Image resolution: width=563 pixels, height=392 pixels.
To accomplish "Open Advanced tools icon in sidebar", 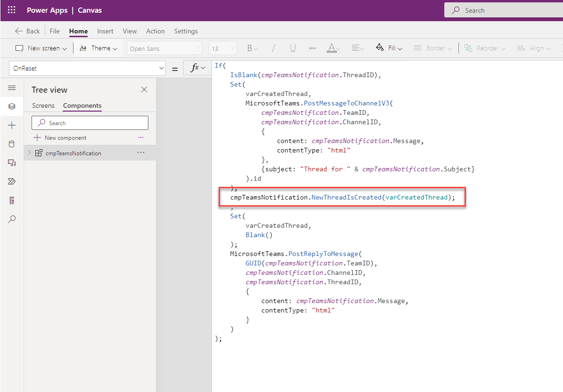I will 12,200.
